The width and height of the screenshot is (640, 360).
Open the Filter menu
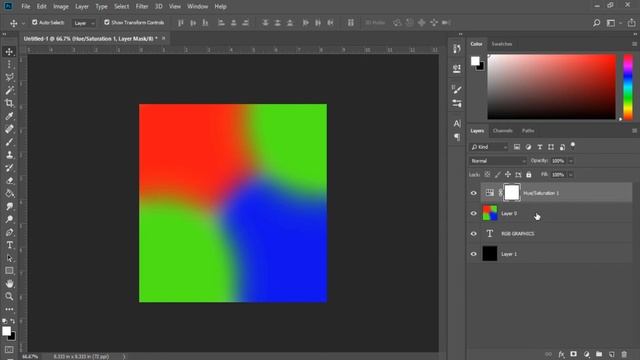point(142,7)
